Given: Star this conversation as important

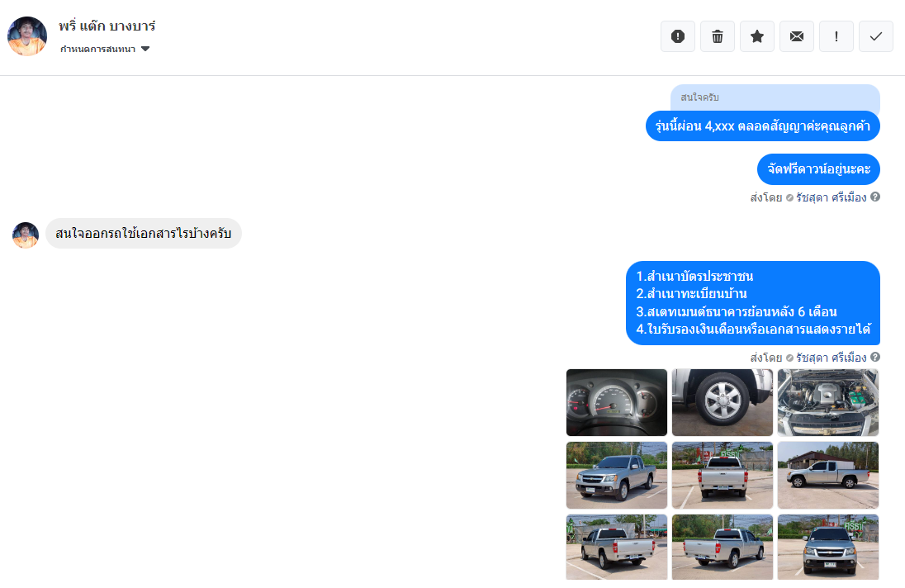Looking at the screenshot, I should click(x=757, y=36).
